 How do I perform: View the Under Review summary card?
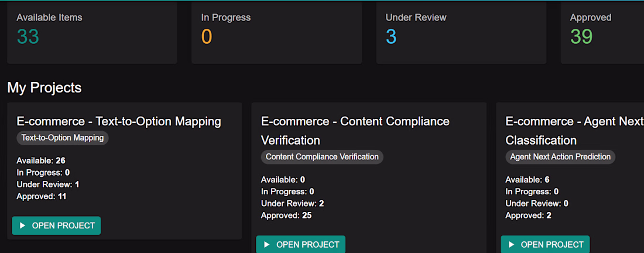(x=461, y=32)
